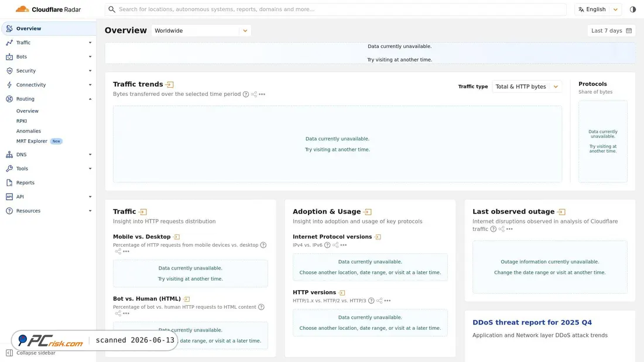Click the Adoption & Usage heading link
This screenshot has width=644, height=362.
[327, 212]
